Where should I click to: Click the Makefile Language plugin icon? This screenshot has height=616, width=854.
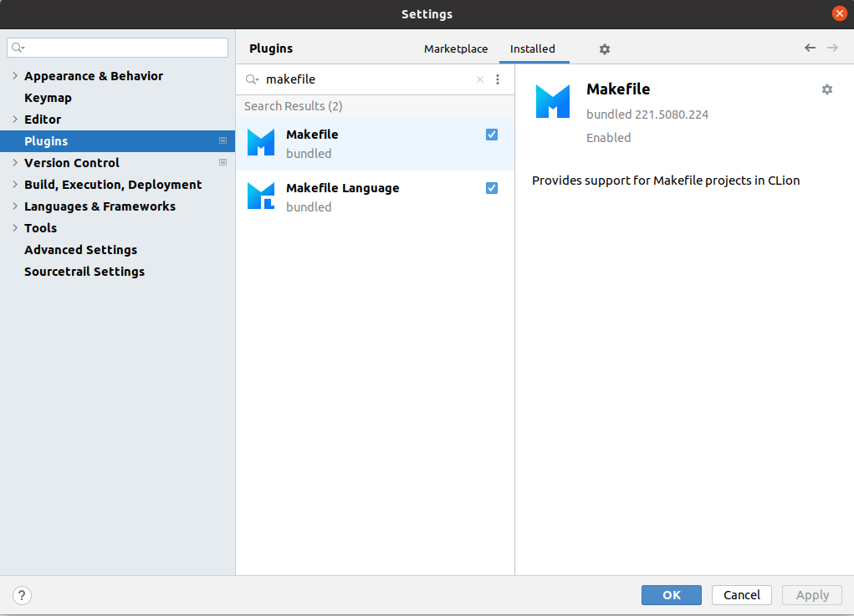pos(261,196)
